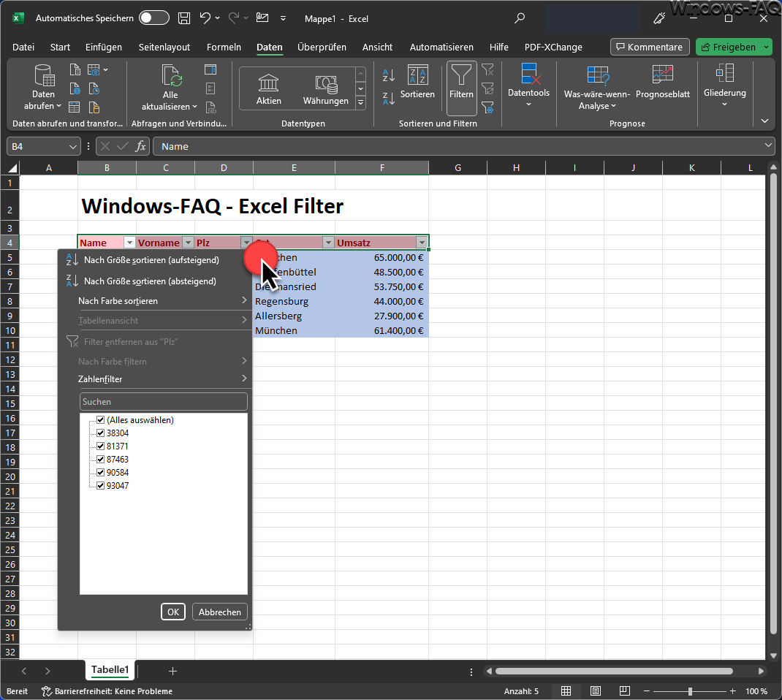
Task: Expand the formula bar chevron
Action: [x=768, y=145]
